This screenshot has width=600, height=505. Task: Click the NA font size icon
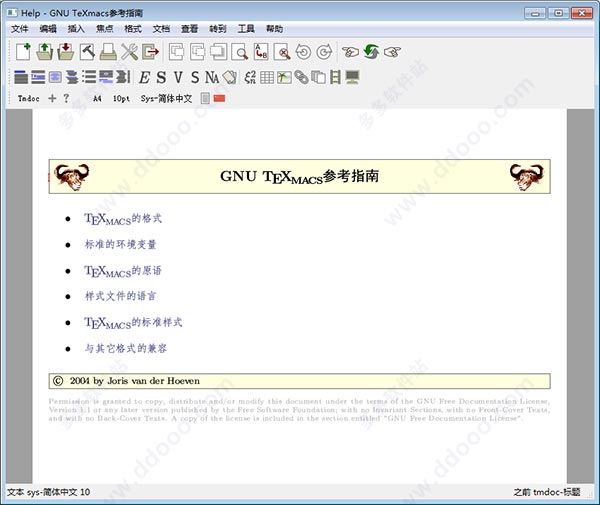coord(212,77)
